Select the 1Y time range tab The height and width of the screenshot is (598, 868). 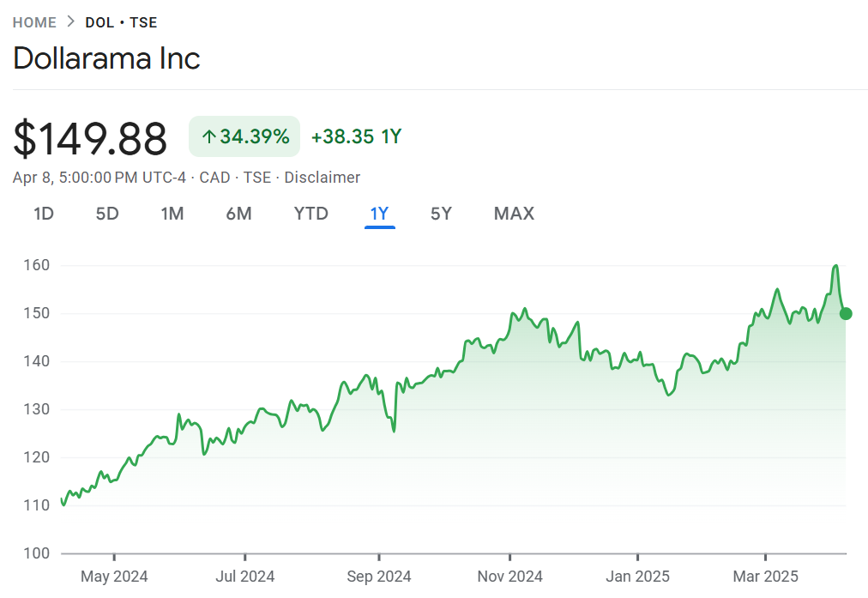[379, 214]
